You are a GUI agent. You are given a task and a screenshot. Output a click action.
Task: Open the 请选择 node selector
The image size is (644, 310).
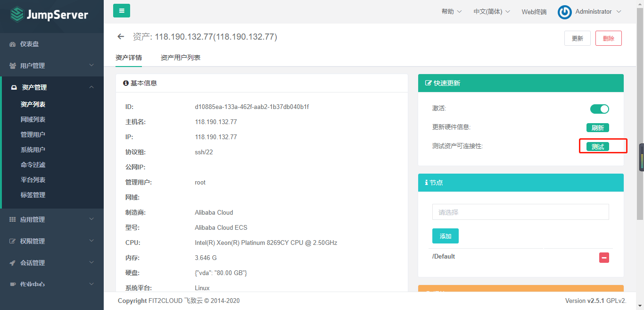point(520,212)
